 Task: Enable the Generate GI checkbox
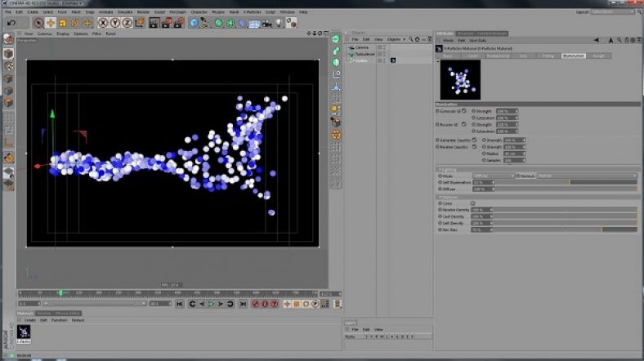pos(464,110)
